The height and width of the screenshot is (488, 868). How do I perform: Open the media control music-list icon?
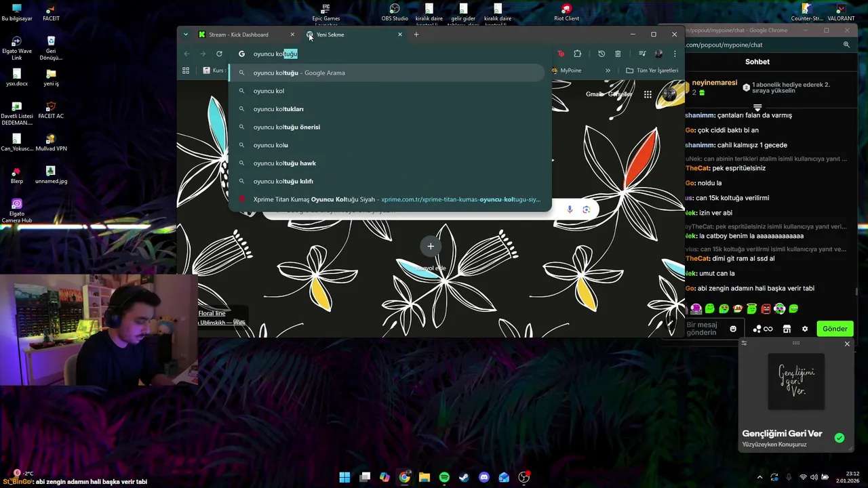point(642,54)
